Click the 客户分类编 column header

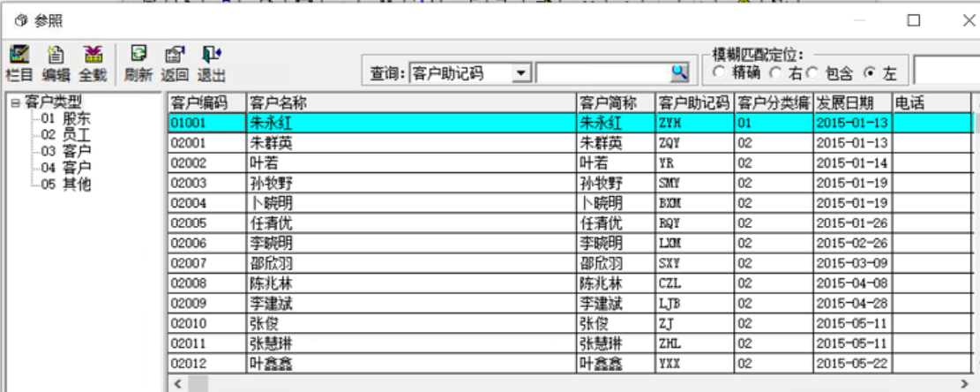point(773,103)
